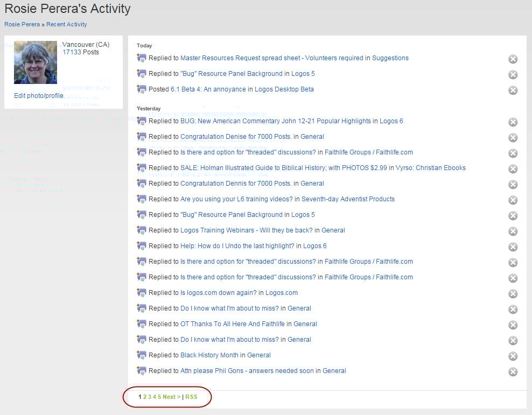Open Are you using your L6 training videos thread
Viewport: 532px width, 415px height.
click(x=236, y=199)
